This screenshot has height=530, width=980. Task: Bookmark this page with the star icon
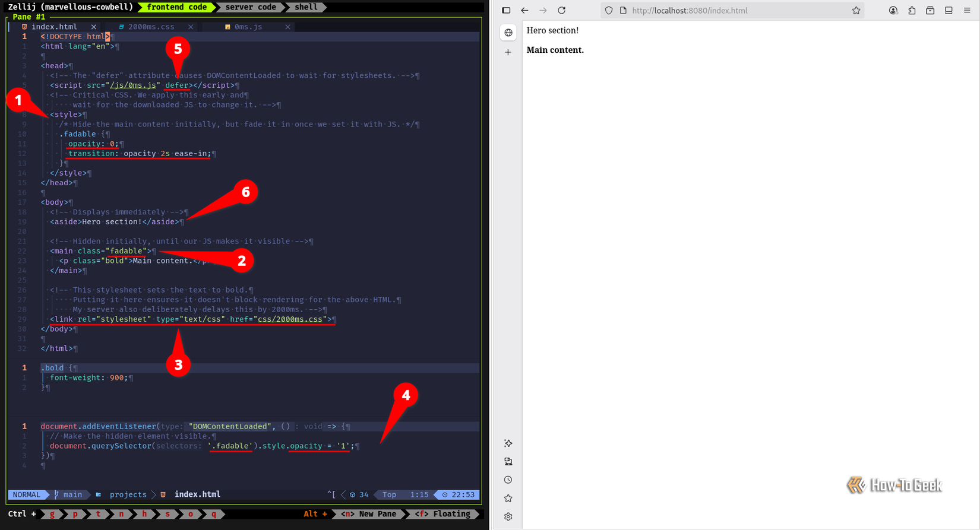point(856,10)
